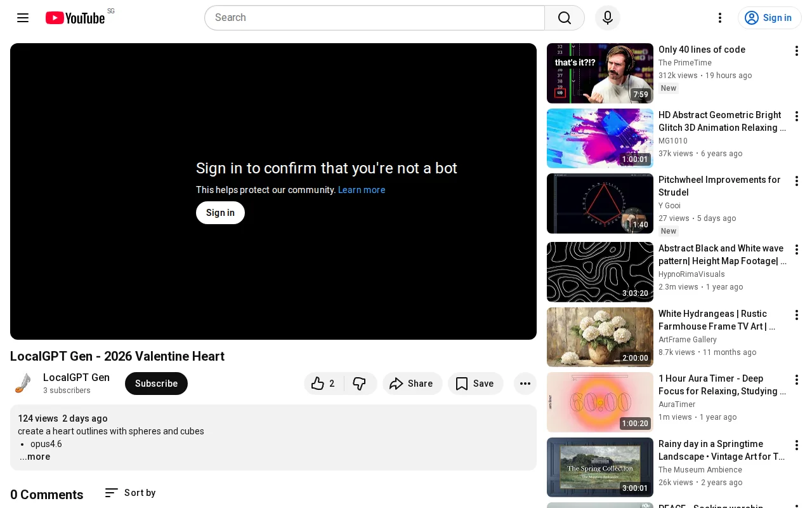812x508 pixels.
Task: Open 'White Hydrangeas | Rustic Farmhouse' title
Action: [717, 320]
